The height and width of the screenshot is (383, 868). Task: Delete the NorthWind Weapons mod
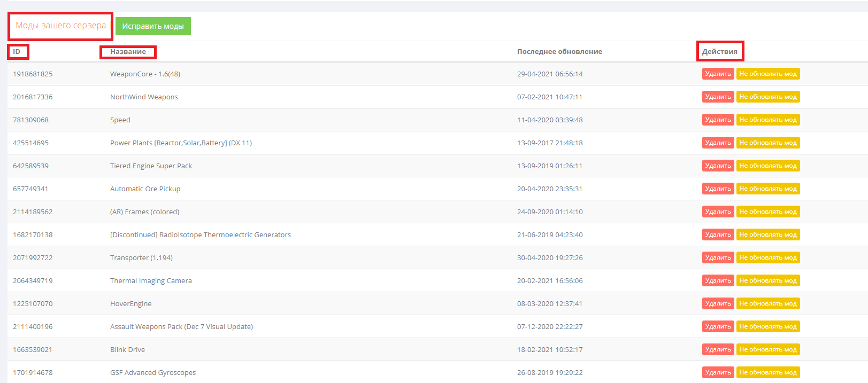pyautogui.click(x=718, y=97)
